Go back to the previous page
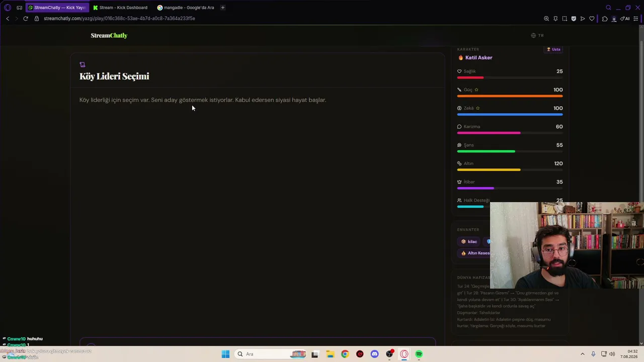The image size is (644, 362). pyautogui.click(x=8, y=19)
